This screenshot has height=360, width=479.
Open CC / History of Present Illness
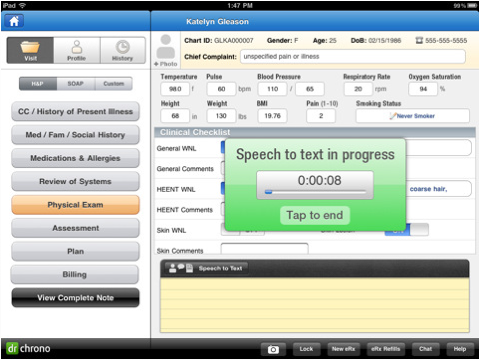[x=75, y=111]
